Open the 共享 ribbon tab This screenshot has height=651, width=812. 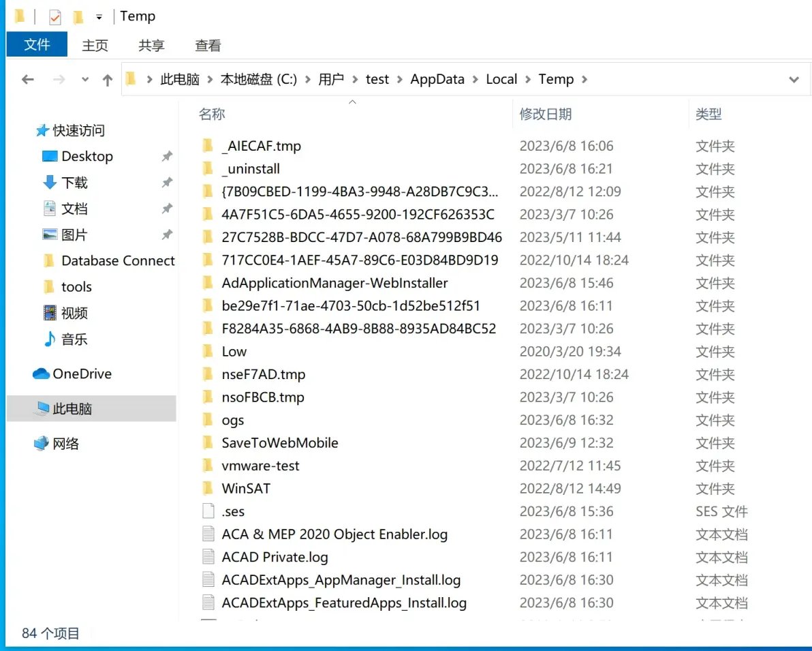151,45
